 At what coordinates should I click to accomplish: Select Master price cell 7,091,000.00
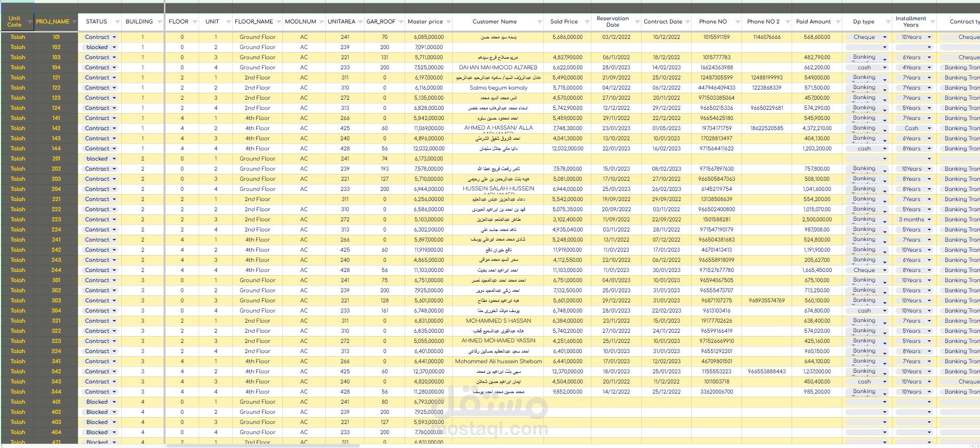coord(429,47)
